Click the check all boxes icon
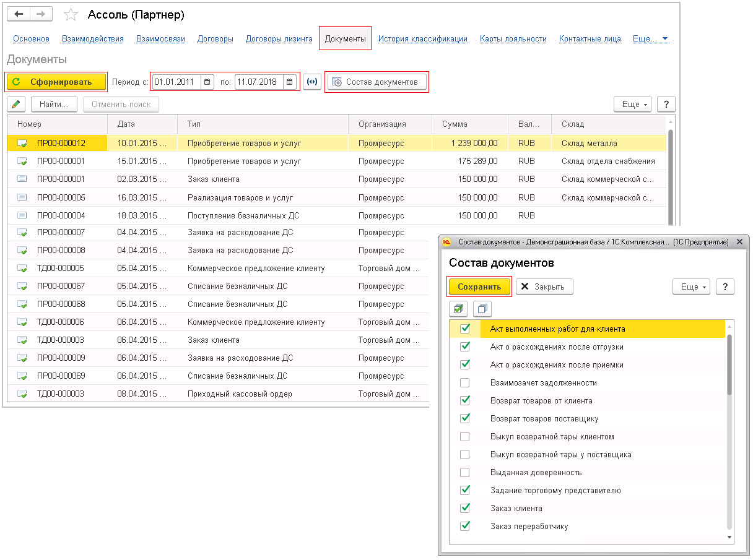 coord(458,308)
